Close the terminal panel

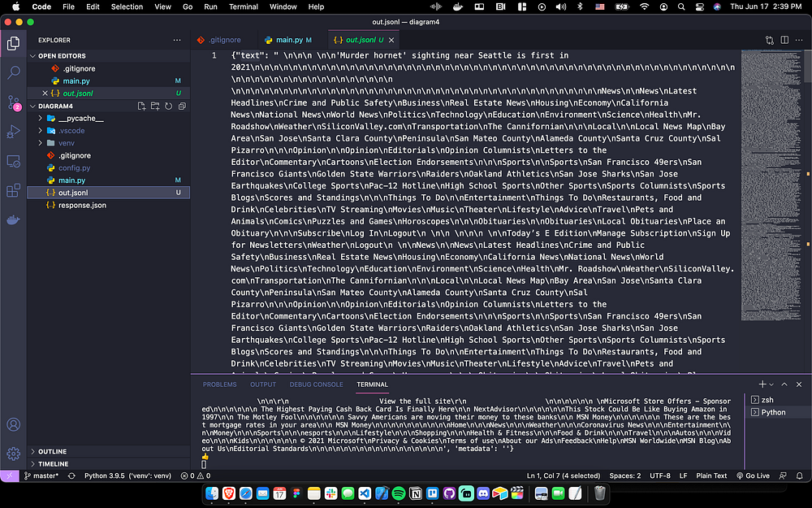pyautogui.click(x=799, y=384)
